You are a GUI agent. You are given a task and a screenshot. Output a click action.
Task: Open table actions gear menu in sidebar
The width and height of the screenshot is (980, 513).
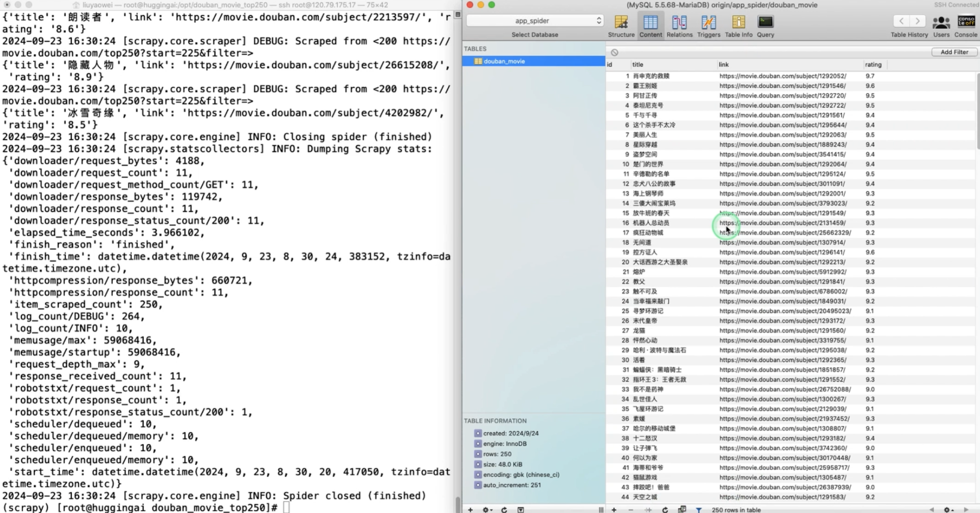(487, 509)
